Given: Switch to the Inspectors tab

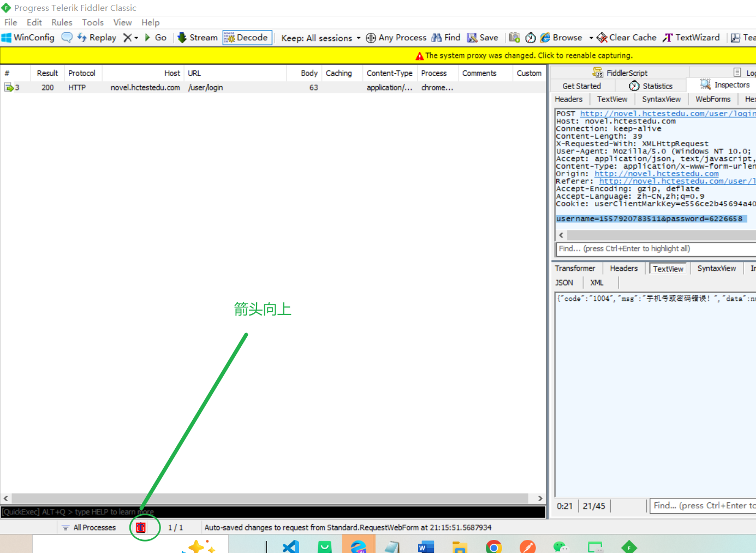Looking at the screenshot, I should [x=725, y=85].
